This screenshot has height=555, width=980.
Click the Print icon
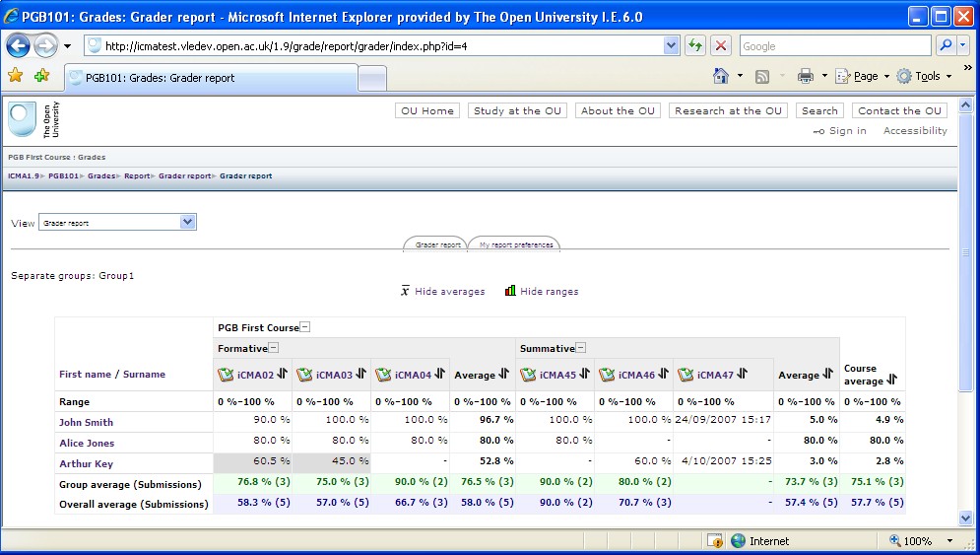(x=806, y=76)
